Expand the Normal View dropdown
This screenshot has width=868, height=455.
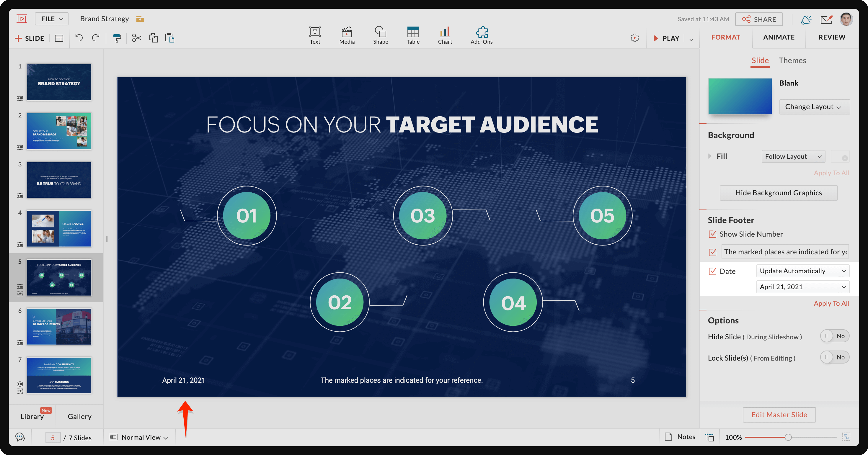[x=141, y=437]
